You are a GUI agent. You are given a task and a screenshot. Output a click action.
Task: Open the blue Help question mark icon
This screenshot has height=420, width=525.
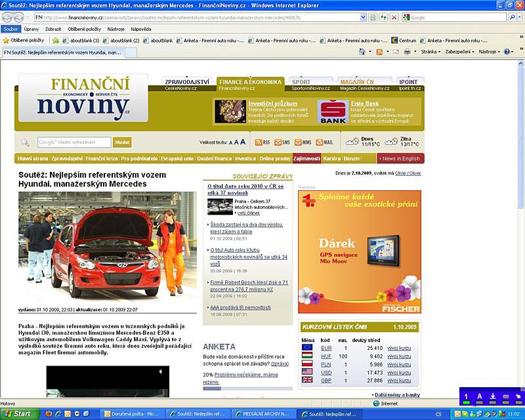click(x=507, y=52)
